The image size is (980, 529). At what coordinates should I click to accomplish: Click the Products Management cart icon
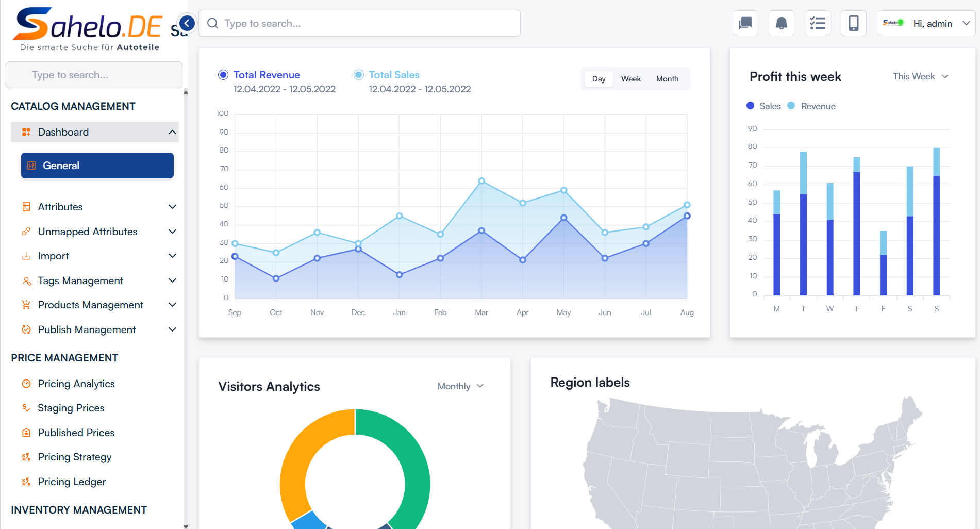(26, 305)
